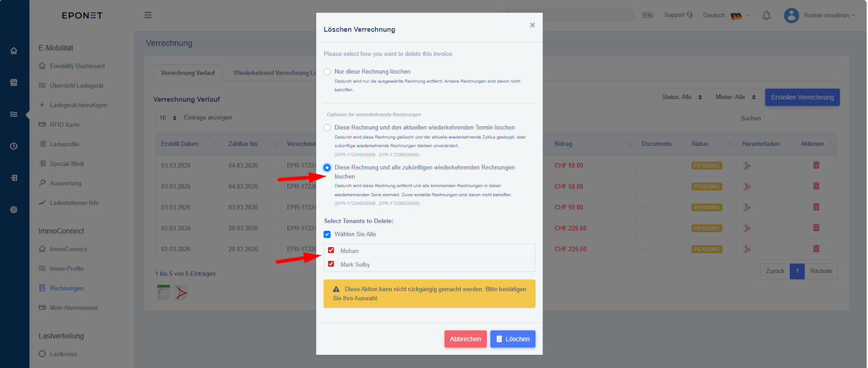Image resolution: width=868 pixels, height=368 pixels.
Task: Switch to 'Verrechnung Verlauf' tab
Action: 188,73
